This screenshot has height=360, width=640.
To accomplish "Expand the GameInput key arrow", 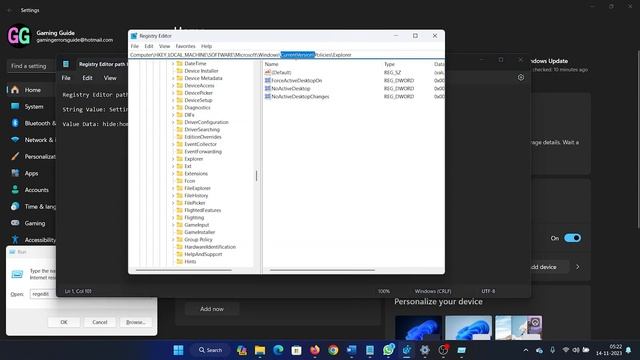I will (x=173, y=225).
